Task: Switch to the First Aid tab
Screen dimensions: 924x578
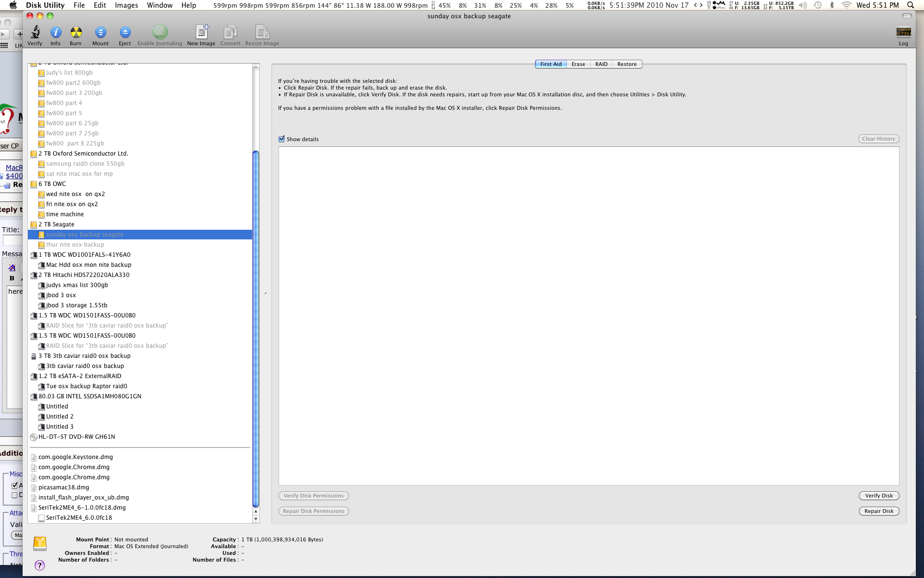Action: click(x=551, y=64)
